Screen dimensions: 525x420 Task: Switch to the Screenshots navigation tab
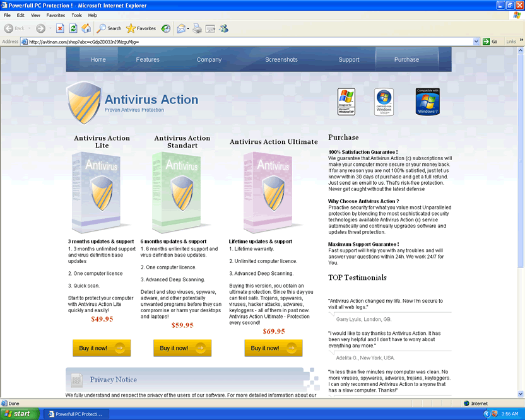[281, 60]
